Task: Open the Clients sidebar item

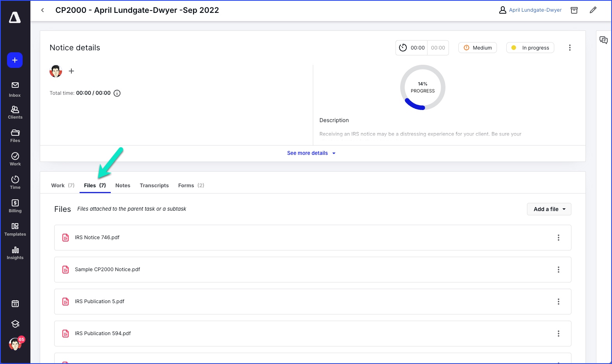Action: pyautogui.click(x=15, y=112)
